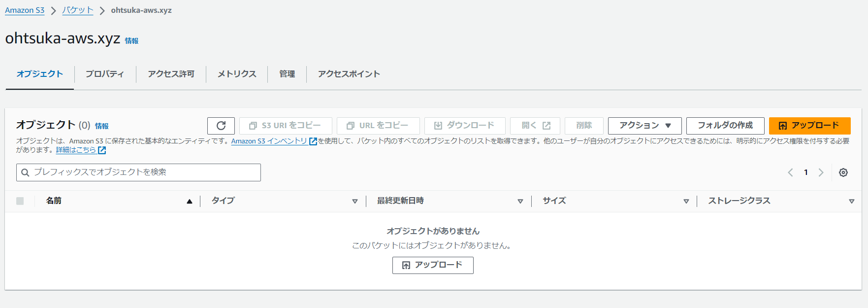The height and width of the screenshot is (308, 868).
Task: Open the アクション dropdown menu
Action: click(x=645, y=126)
